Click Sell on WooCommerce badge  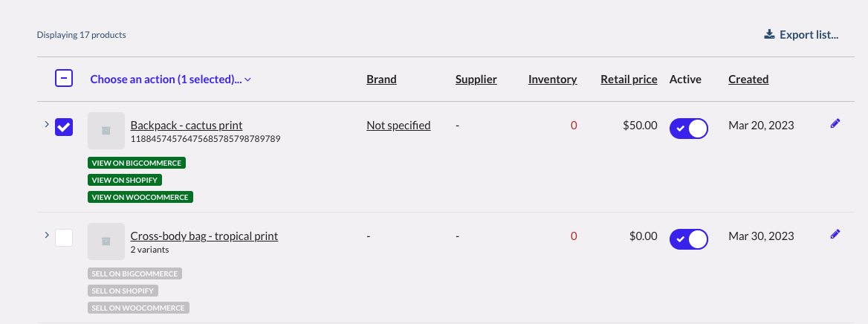[x=138, y=308]
